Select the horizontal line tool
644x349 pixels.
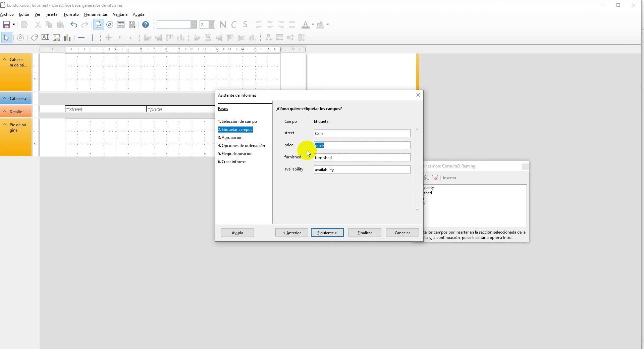(x=81, y=38)
